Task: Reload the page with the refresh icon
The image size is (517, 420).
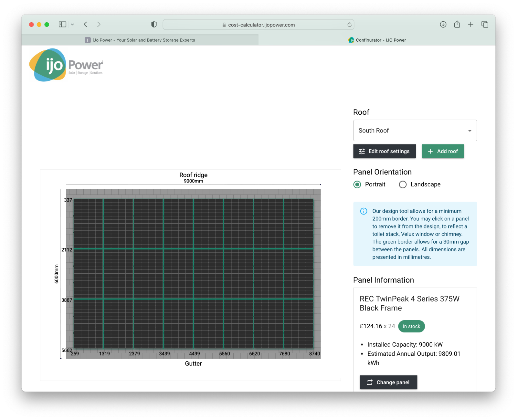Action: pyautogui.click(x=349, y=25)
